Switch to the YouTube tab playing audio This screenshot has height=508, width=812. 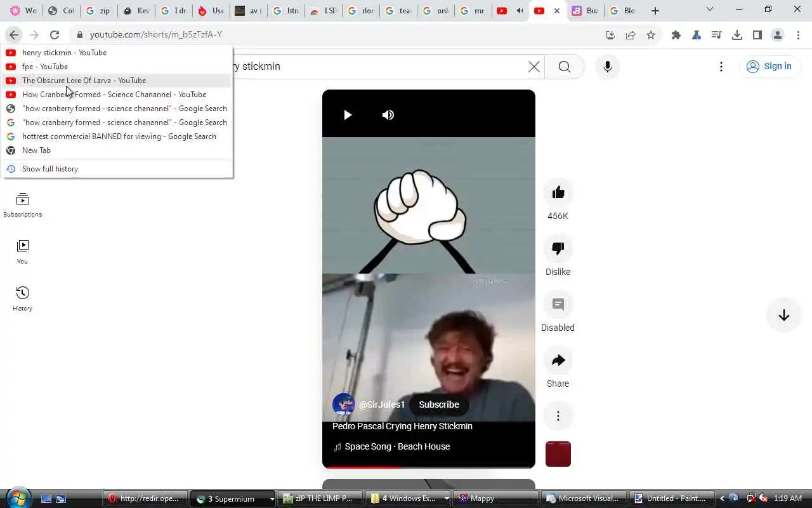pyautogui.click(x=511, y=11)
